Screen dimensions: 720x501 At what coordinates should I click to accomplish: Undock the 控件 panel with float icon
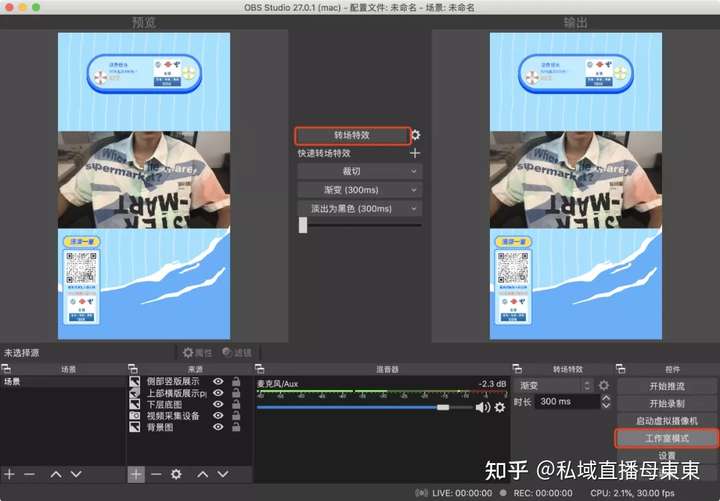click(621, 369)
